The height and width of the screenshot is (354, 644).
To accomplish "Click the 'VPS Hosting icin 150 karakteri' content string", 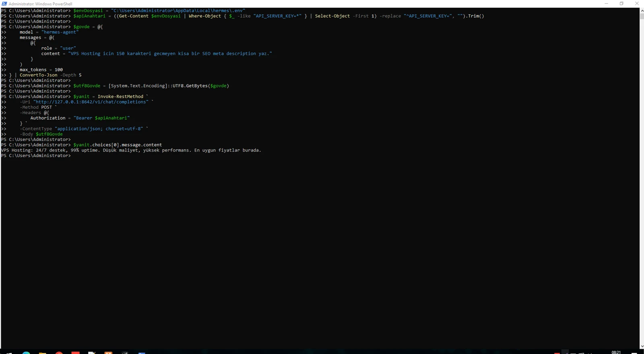I will tap(170, 54).
